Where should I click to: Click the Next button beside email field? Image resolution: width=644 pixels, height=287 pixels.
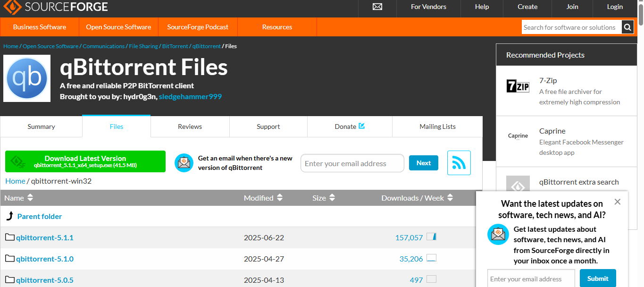tap(424, 163)
